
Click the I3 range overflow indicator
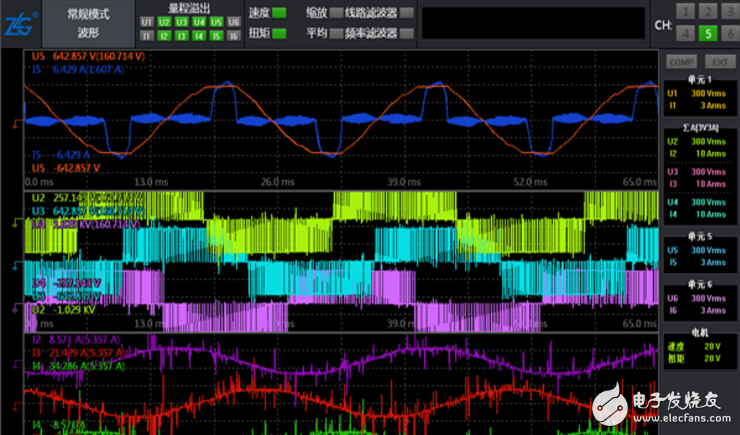tap(182, 35)
